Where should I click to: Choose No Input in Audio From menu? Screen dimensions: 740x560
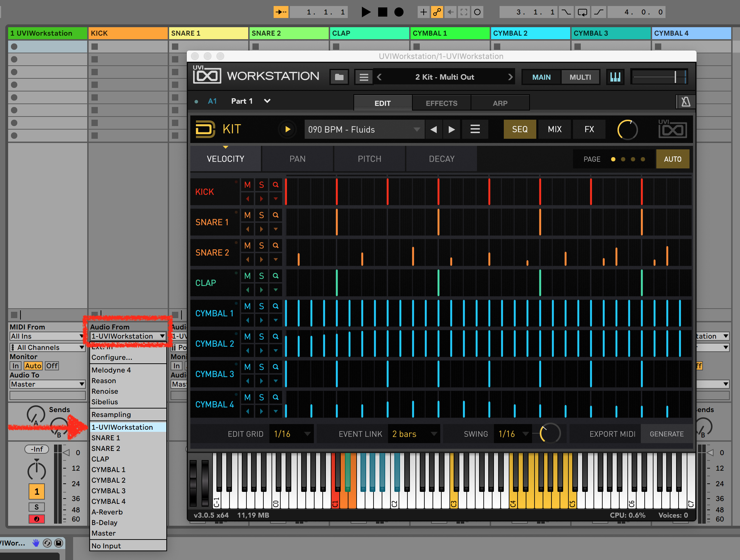(x=128, y=546)
